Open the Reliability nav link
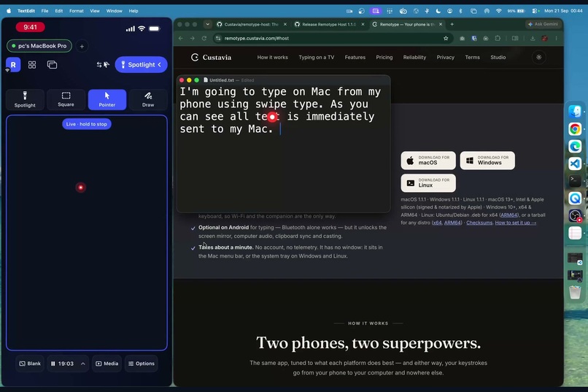The height and width of the screenshot is (392, 588). click(414, 58)
